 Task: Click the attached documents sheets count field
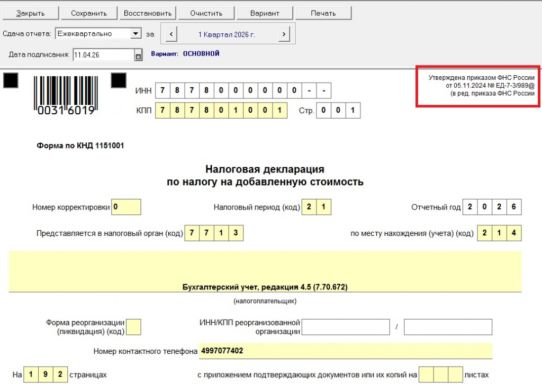pyautogui.click(x=441, y=375)
